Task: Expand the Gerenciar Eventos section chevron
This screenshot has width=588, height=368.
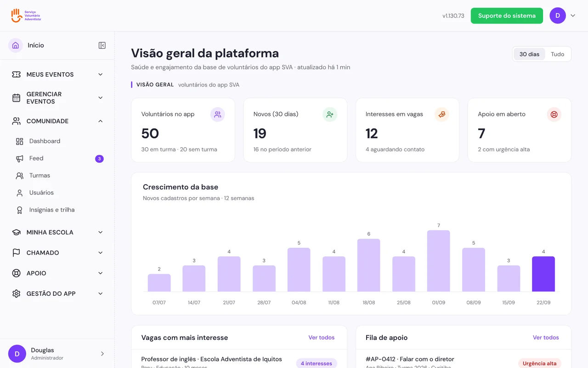Action: [x=101, y=98]
